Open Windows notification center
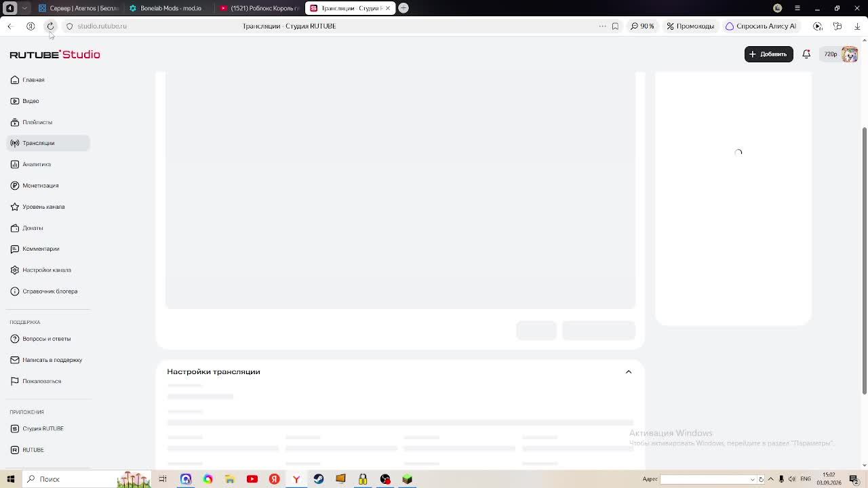This screenshot has width=868, height=488. pyautogui.click(x=854, y=479)
